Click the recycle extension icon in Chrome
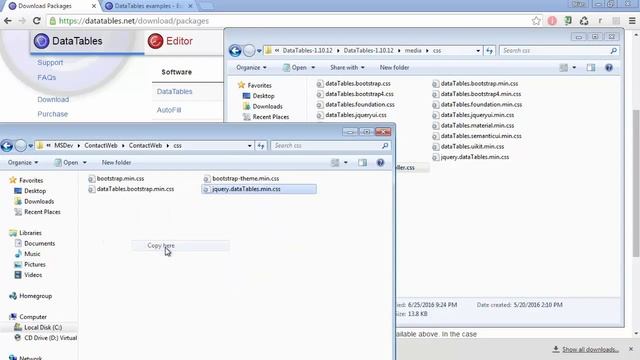The height and width of the screenshot is (360, 640). pyautogui.click(x=584, y=21)
